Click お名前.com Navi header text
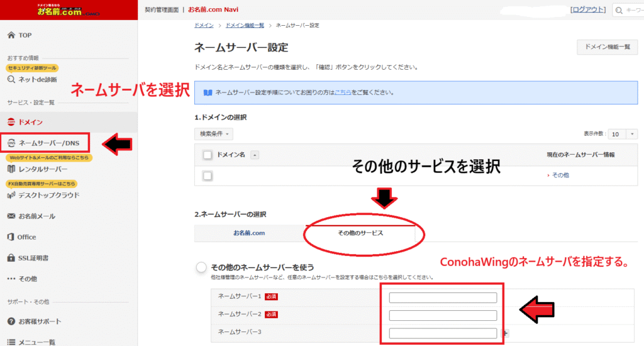 [x=213, y=9]
